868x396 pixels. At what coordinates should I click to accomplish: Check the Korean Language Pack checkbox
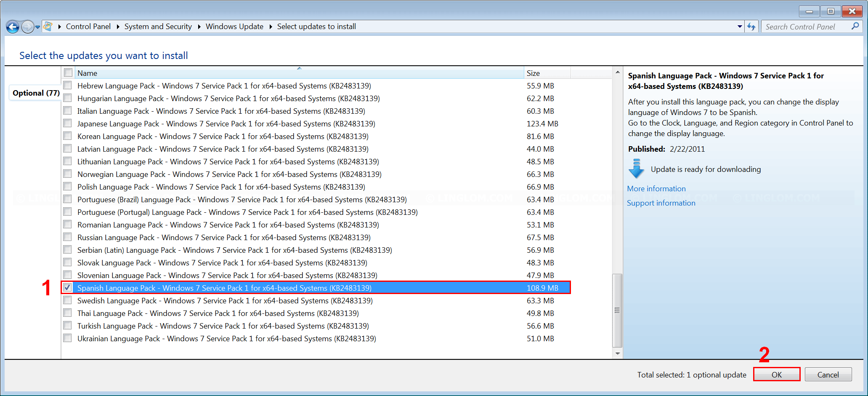click(x=67, y=136)
